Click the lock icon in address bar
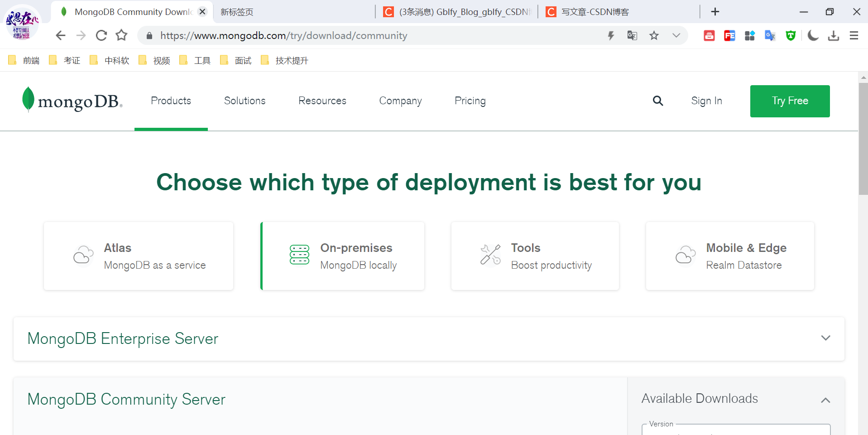This screenshot has height=435, width=868. tap(149, 35)
